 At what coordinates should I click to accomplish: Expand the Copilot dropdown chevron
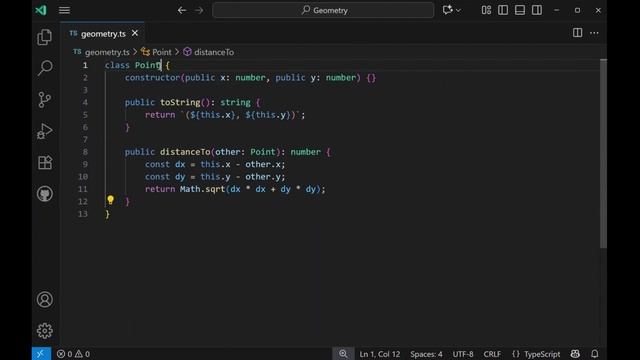pyautogui.click(x=458, y=10)
